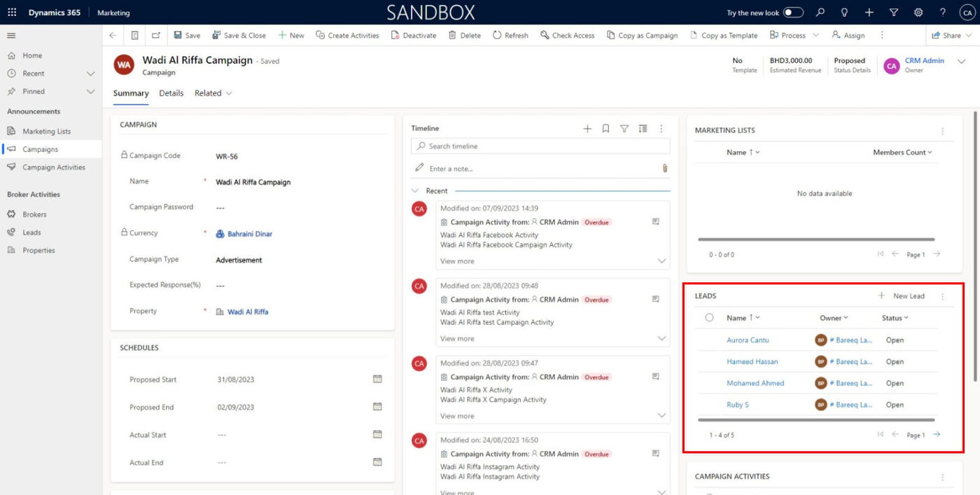Open Marketing Lists in left navigation
Screen dimensions: 980x495
click(46, 131)
